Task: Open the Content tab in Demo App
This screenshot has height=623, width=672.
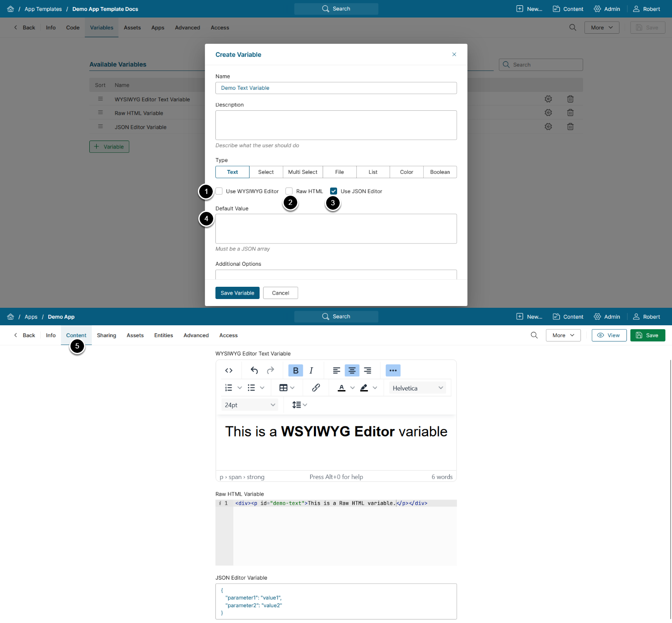Action: (x=76, y=335)
